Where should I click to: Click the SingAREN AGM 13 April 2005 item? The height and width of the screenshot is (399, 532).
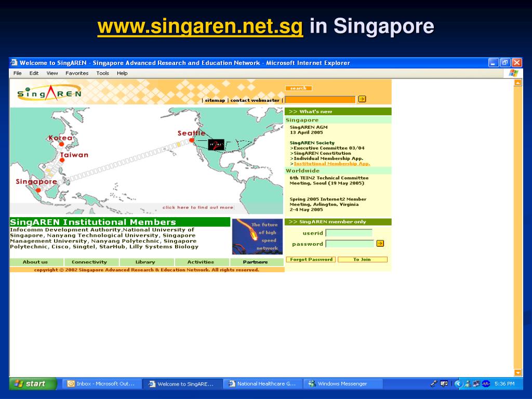coord(309,130)
